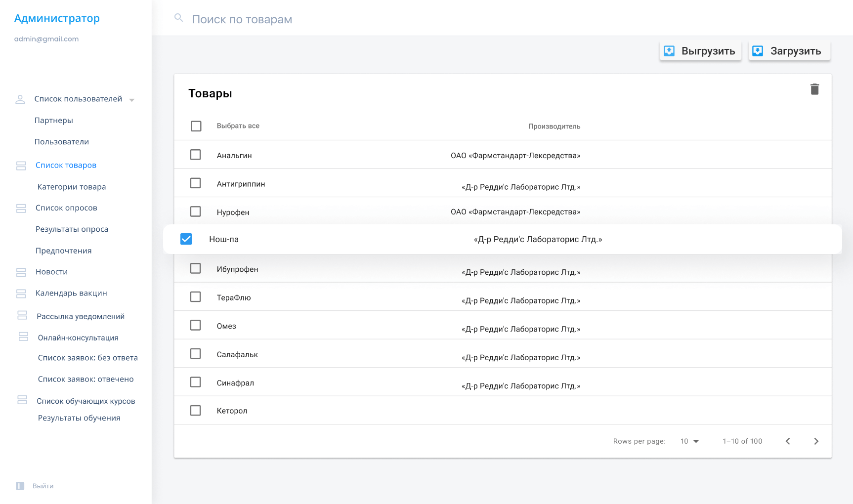Collapse the Список пользователей dropdown arrow

[132, 100]
